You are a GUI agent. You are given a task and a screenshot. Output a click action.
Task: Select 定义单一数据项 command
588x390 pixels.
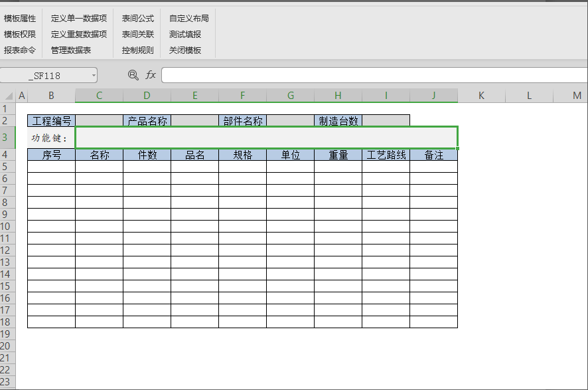coord(79,19)
